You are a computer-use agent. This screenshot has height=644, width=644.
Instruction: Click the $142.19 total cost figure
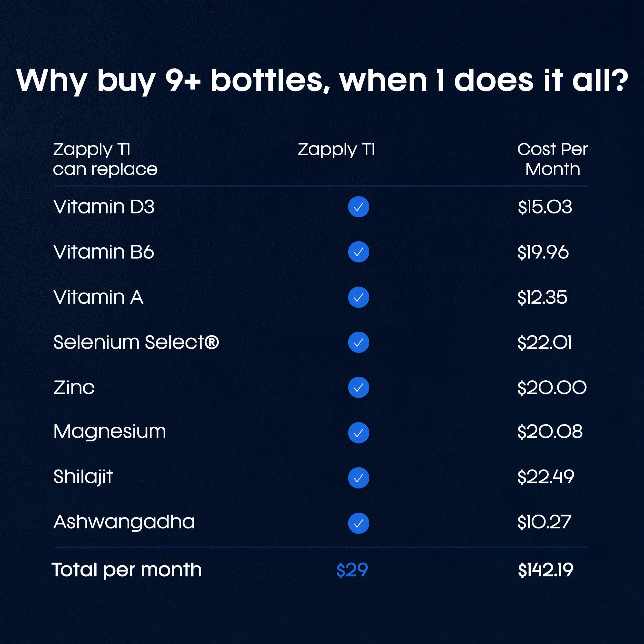click(545, 570)
